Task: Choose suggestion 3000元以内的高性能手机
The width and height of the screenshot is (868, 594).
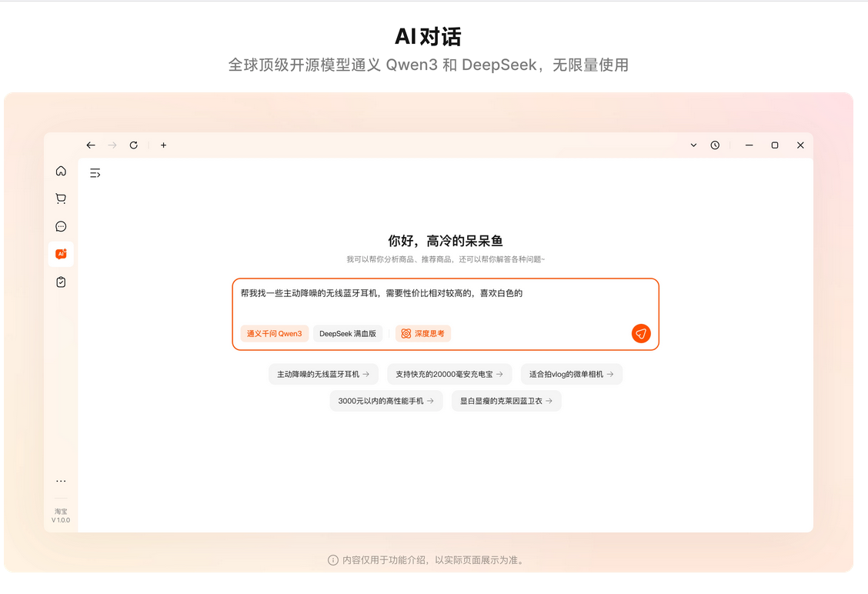Action: (386, 401)
